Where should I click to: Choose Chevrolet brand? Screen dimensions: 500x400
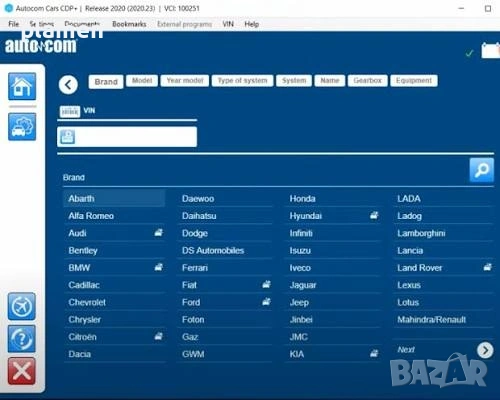[x=114, y=302]
